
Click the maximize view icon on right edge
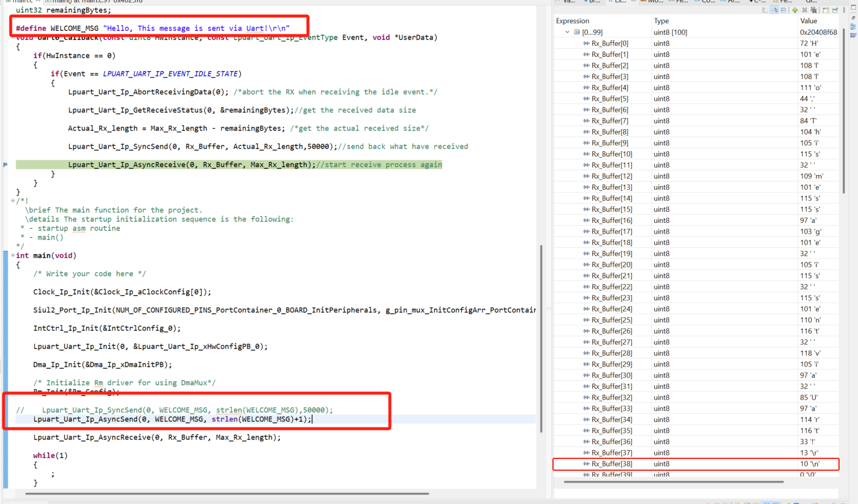pyautogui.click(x=854, y=8)
